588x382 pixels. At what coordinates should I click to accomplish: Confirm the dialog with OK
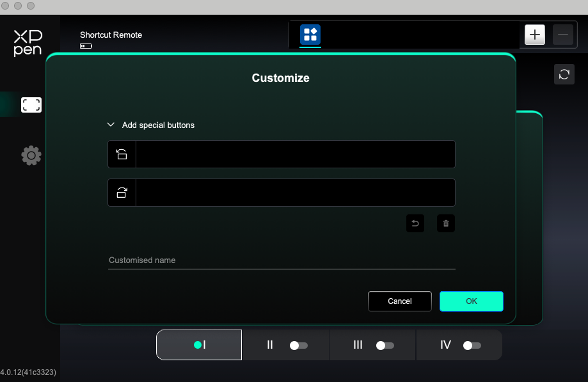472,301
